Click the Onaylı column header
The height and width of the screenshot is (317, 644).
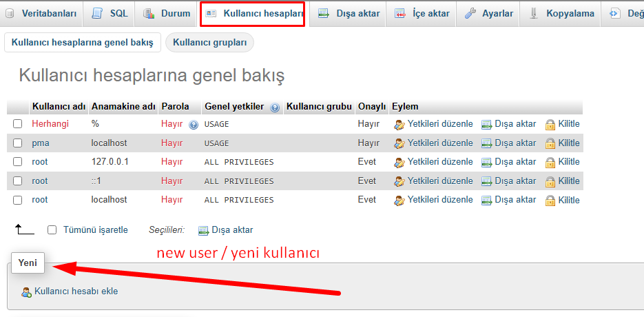pyautogui.click(x=372, y=107)
